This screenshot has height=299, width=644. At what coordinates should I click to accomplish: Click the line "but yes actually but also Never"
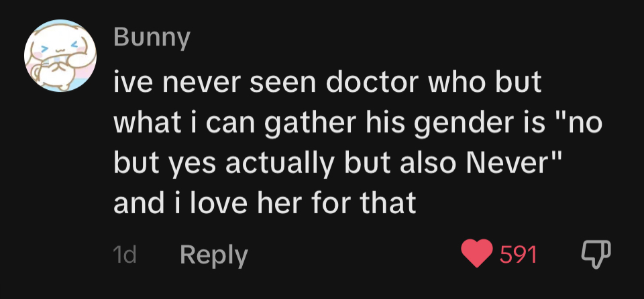pos(335,164)
